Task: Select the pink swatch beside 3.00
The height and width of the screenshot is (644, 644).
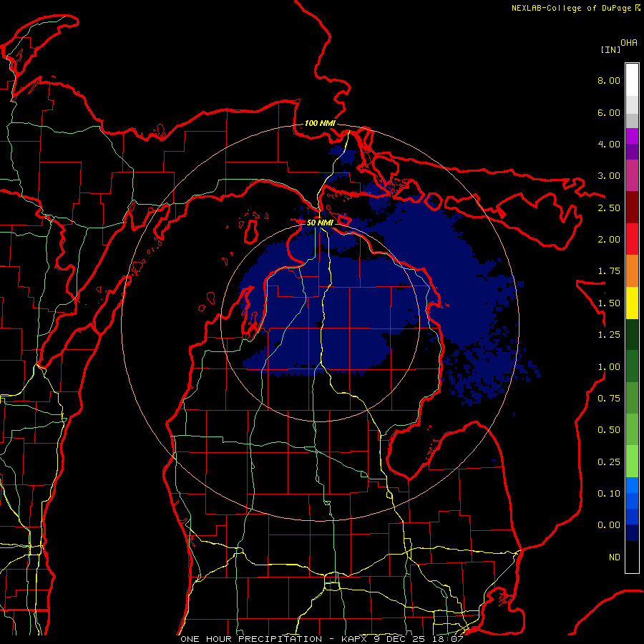Action: tap(632, 175)
